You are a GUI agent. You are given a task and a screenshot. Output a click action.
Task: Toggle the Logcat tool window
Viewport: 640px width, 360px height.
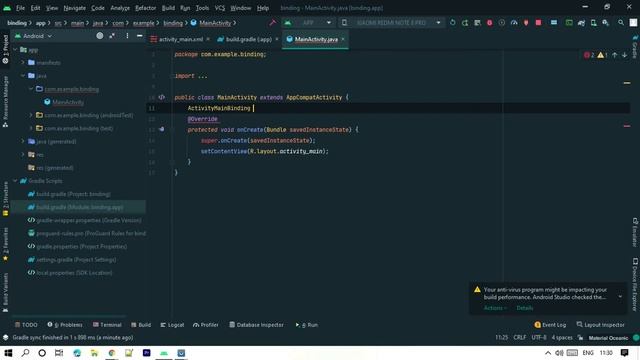point(172,325)
